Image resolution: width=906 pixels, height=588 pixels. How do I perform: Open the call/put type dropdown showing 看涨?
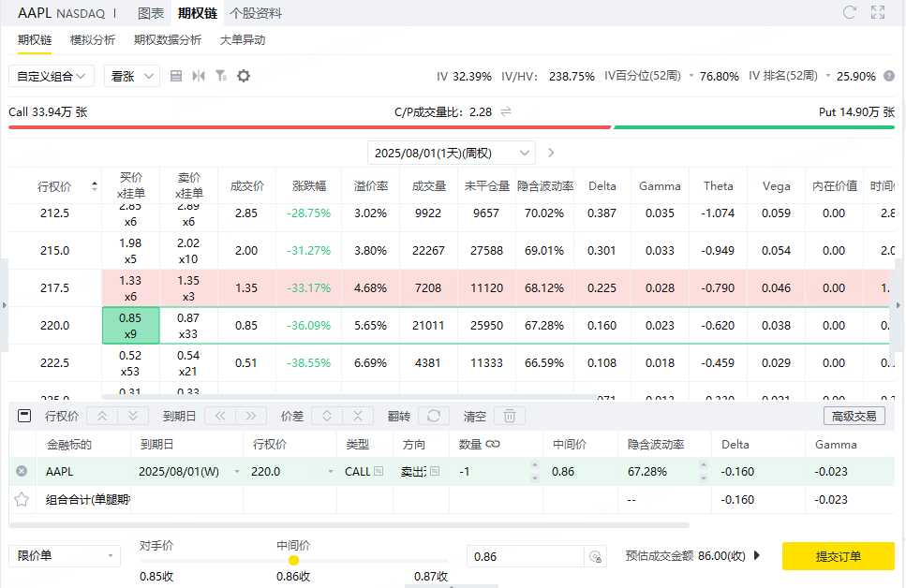point(132,76)
